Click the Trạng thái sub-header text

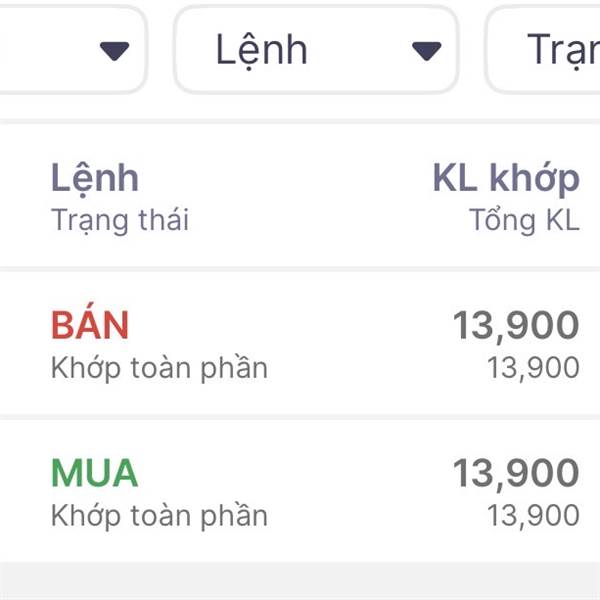tap(120, 219)
